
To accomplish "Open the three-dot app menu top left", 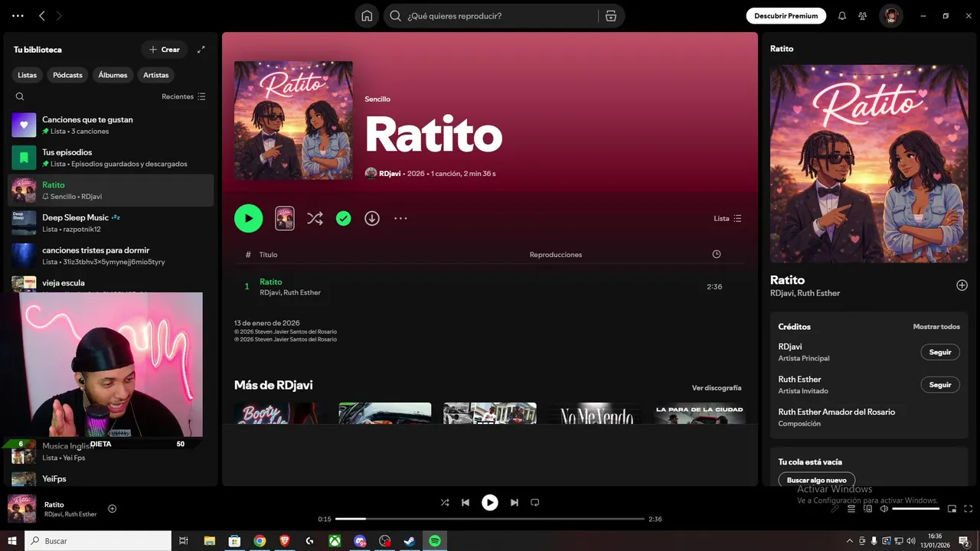I will point(18,15).
